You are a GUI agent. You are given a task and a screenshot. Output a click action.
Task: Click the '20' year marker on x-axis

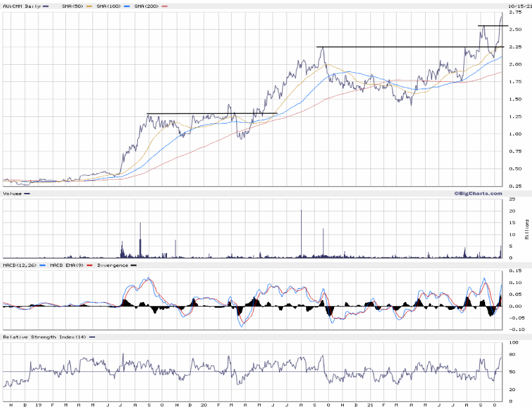click(205, 404)
